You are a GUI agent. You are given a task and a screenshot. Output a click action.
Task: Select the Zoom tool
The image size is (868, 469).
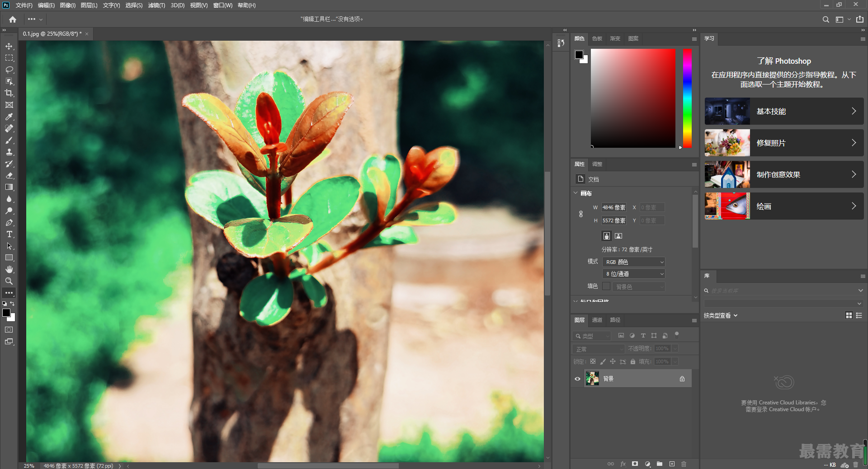tap(9, 281)
